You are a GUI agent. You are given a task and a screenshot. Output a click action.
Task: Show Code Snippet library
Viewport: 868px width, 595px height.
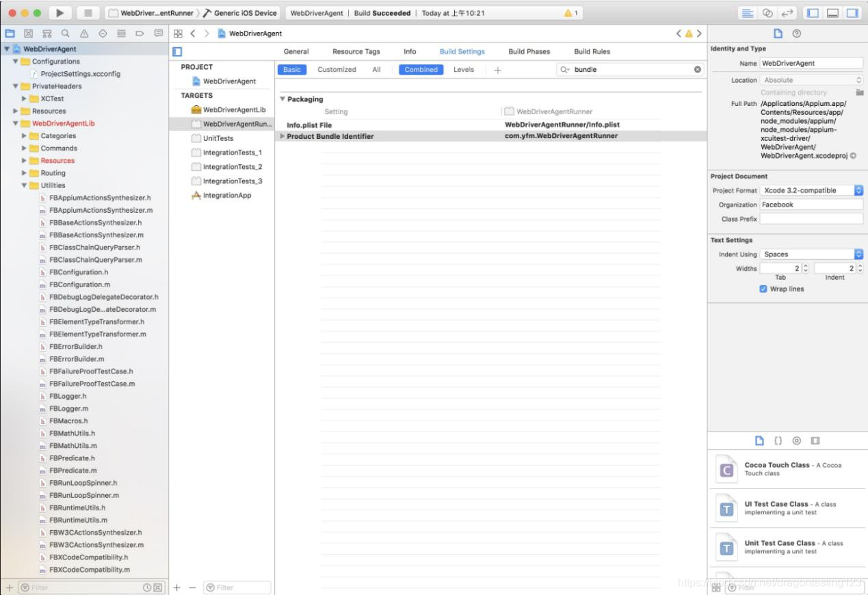point(778,441)
